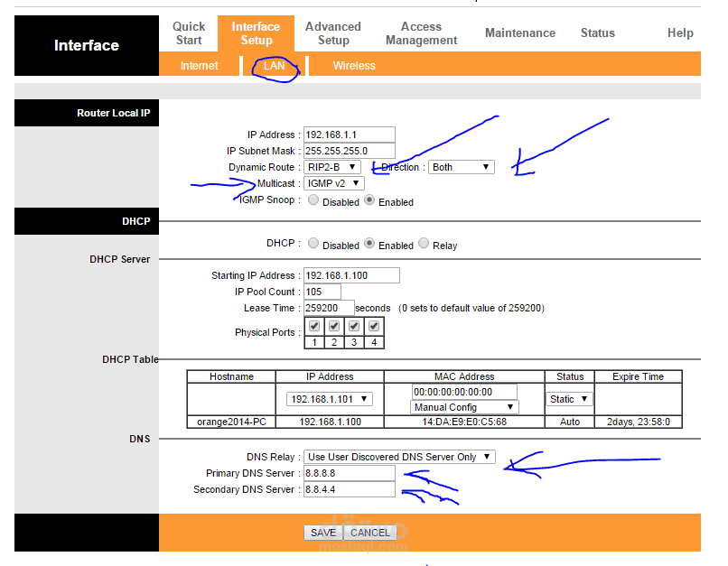Click the Secondary DNS Server field
728x566 pixels.
click(350, 489)
